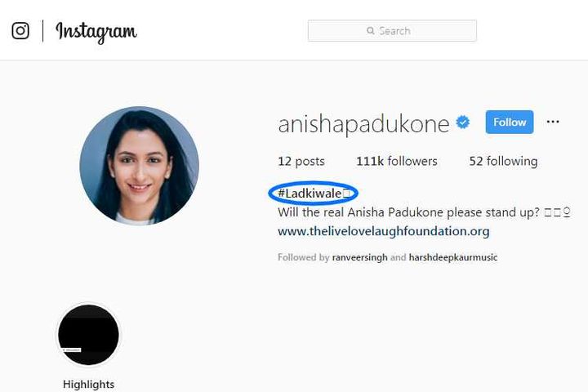Open the #Ladkiwale hashtag
This screenshot has width=588, height=392.
coord(310,194)
